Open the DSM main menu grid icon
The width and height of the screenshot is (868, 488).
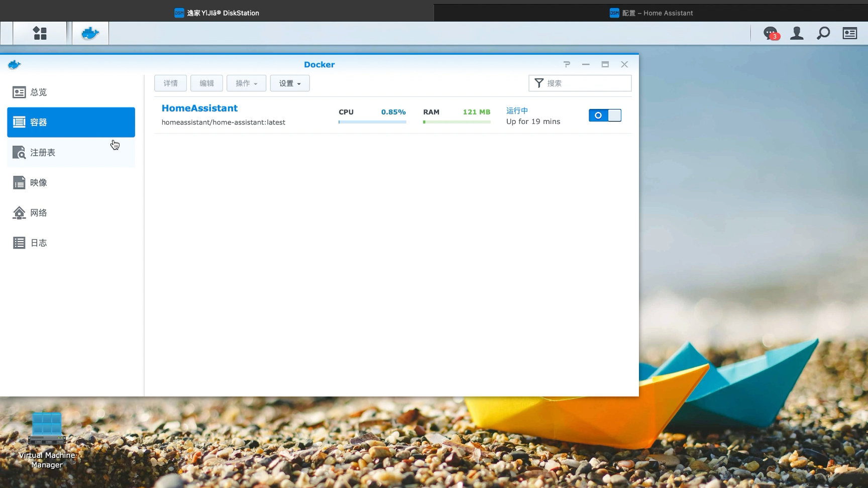coord(40,33)
